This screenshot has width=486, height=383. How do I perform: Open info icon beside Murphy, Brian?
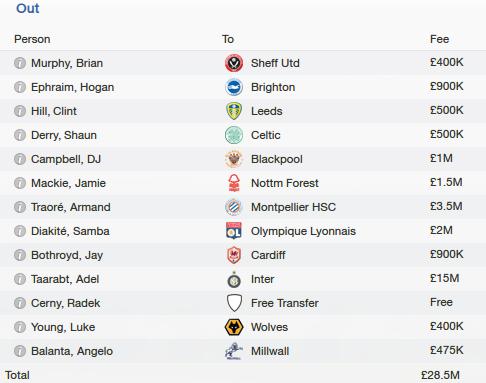coord(20,63)
